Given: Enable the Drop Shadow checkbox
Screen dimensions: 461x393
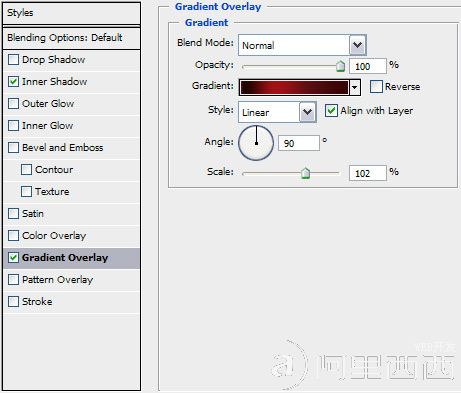Looking at the screenshot, I should tap(13, 60).
